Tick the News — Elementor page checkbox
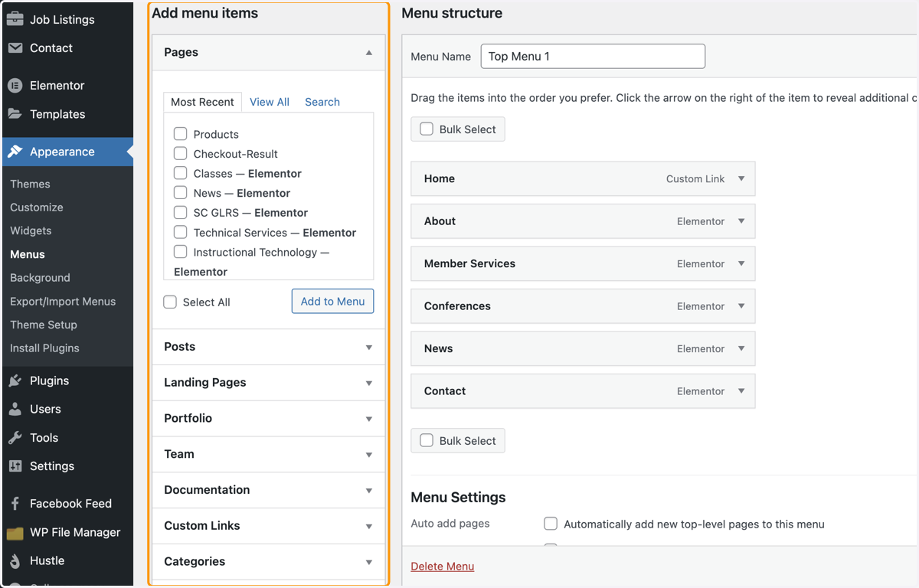This screenshot has width=919, height=588. click(x=181, y=193)
